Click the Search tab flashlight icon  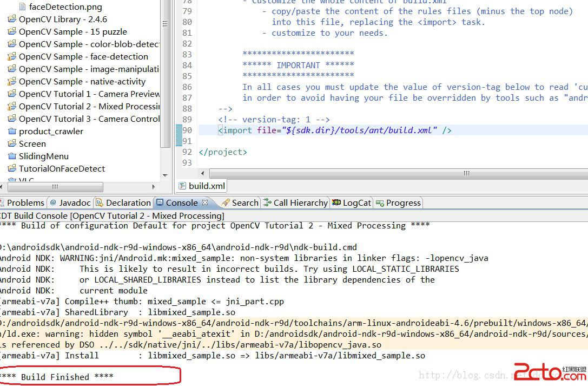pos(226,202)
